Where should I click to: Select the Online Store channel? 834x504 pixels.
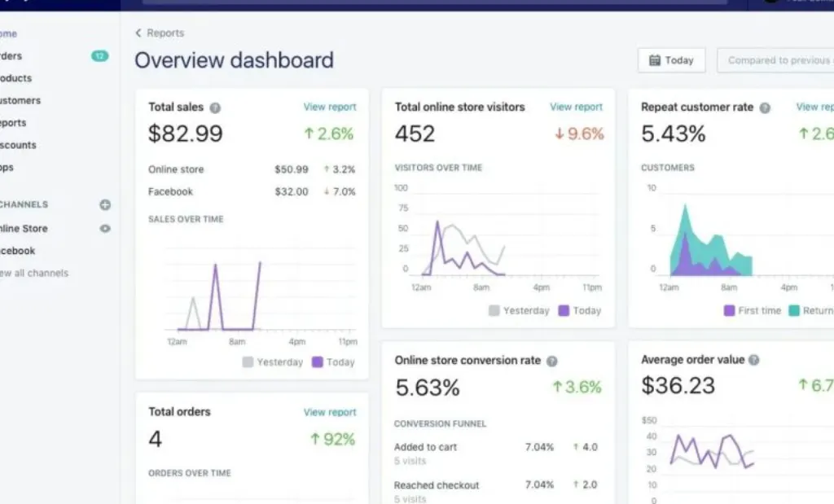tap(24, 229)
